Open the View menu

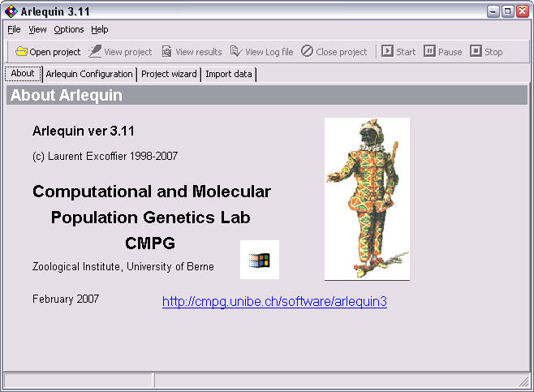point(37,30)
